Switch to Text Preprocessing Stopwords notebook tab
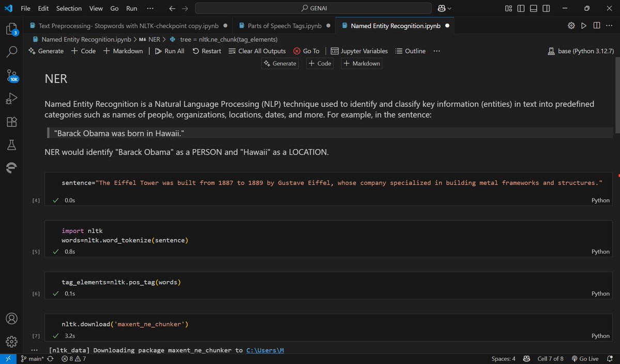The height and width of the screenshot is (364, 620). pos(128,25)
